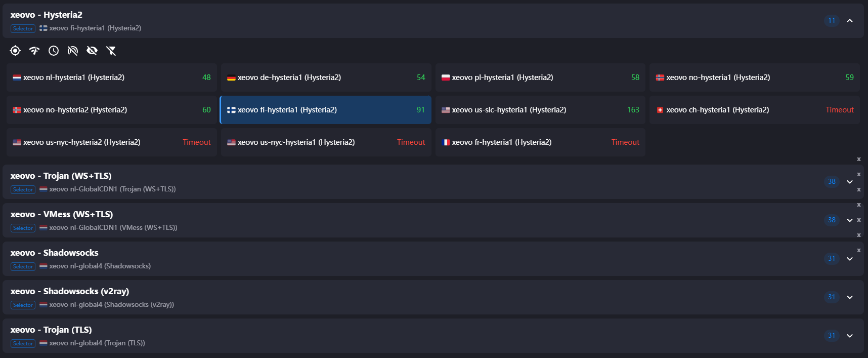The width and height of the screenshot is (868, 358).
Task: Click the crossed-out filter icon
Action: click(x=111, y=51)
